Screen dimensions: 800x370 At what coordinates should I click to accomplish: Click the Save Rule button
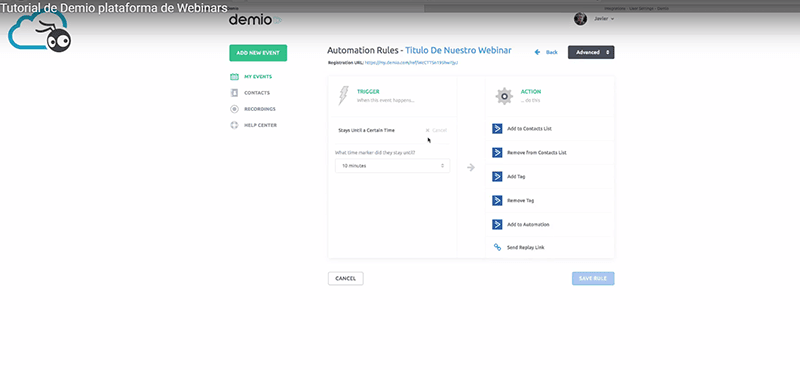click(593, 279)
